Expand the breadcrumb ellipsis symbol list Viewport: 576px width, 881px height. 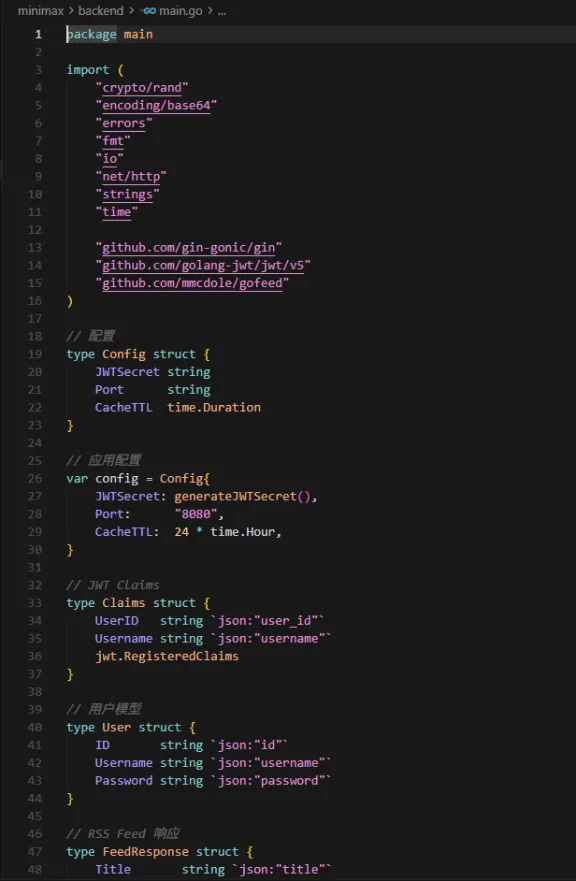(x=221, y=11)
